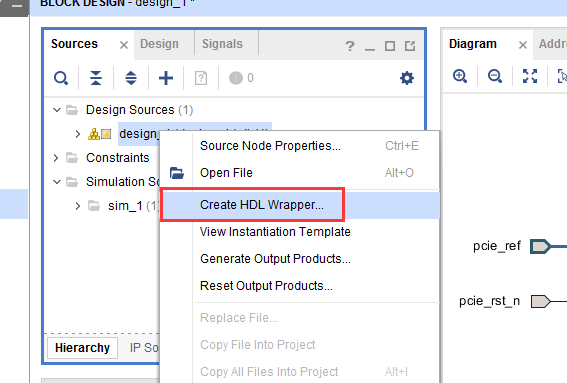Viewport: 567px width, 383px height.
Task: Click Copy All Files Into Project entry
Action: click(300, 371)
